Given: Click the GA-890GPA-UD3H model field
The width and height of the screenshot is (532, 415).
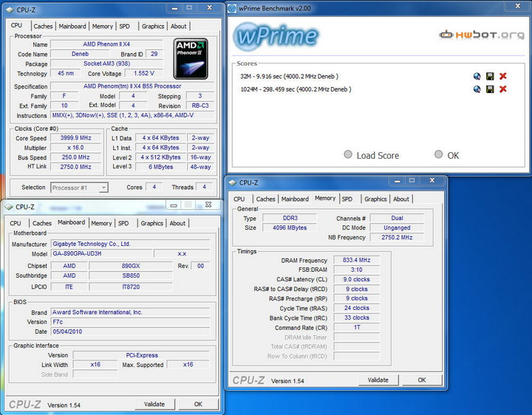Looking at the screenshot, I should tap(101, 253).
